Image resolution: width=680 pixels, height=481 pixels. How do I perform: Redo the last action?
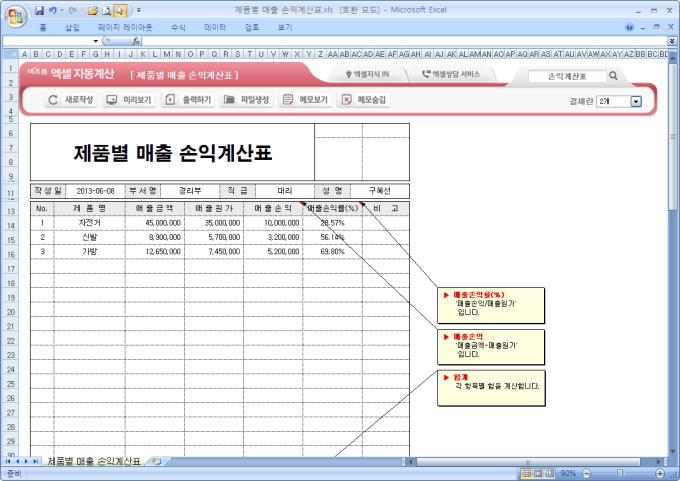(72, 10)
